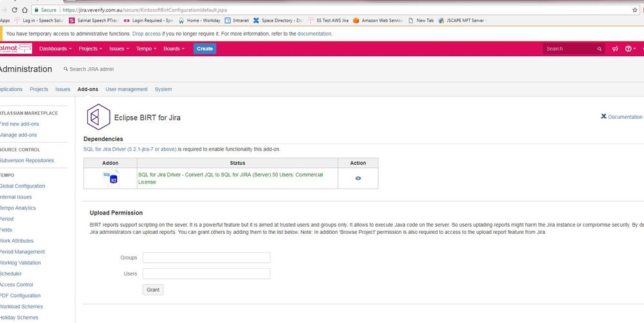Click SQL for Jira Driver version link
This screenshot has width=644, height=323.
point(130,149)
